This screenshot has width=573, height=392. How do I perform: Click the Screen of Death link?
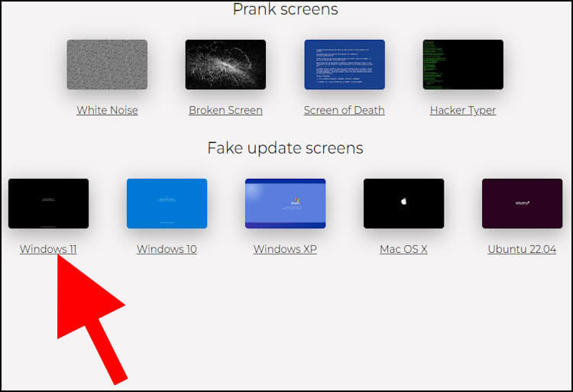point(345,110)
